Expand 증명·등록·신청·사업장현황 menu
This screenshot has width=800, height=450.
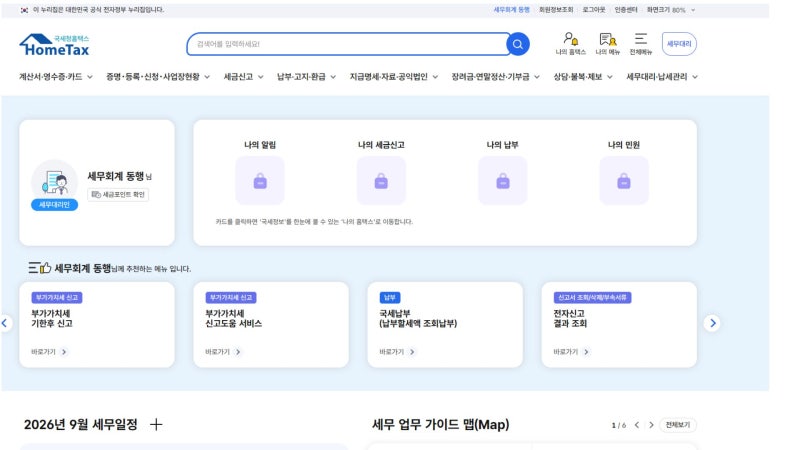(x=158, y=77)
